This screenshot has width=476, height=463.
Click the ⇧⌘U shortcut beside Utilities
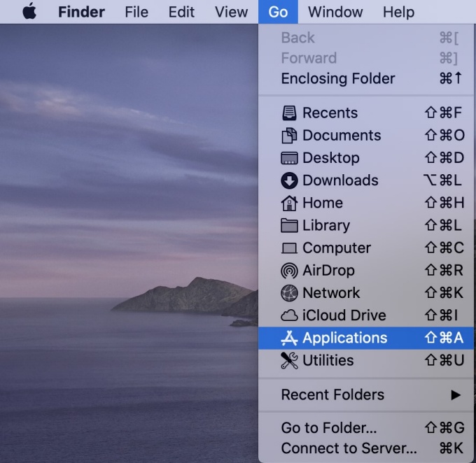pyautogui.click(x=444, y=360)
